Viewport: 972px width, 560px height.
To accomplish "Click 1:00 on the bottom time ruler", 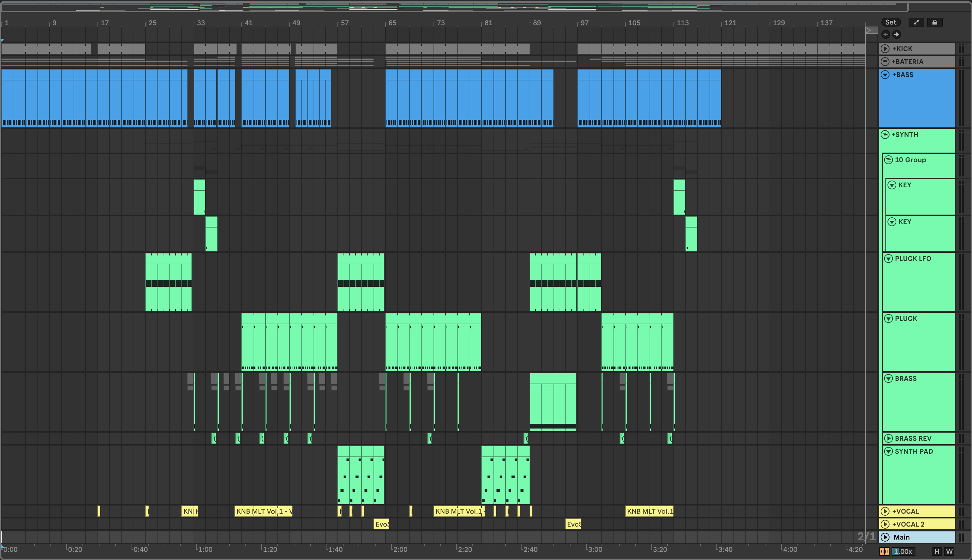I will tap(205, 549).
